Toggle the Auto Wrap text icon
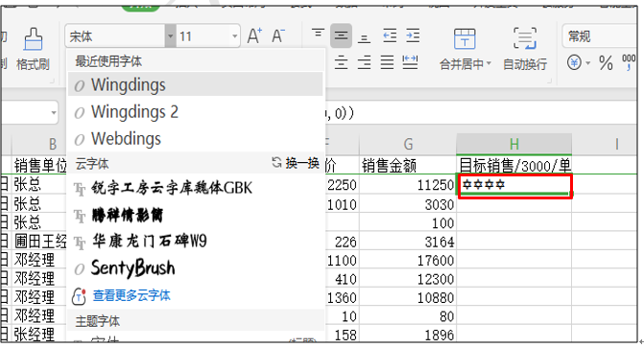 click(x=525, y=38)
